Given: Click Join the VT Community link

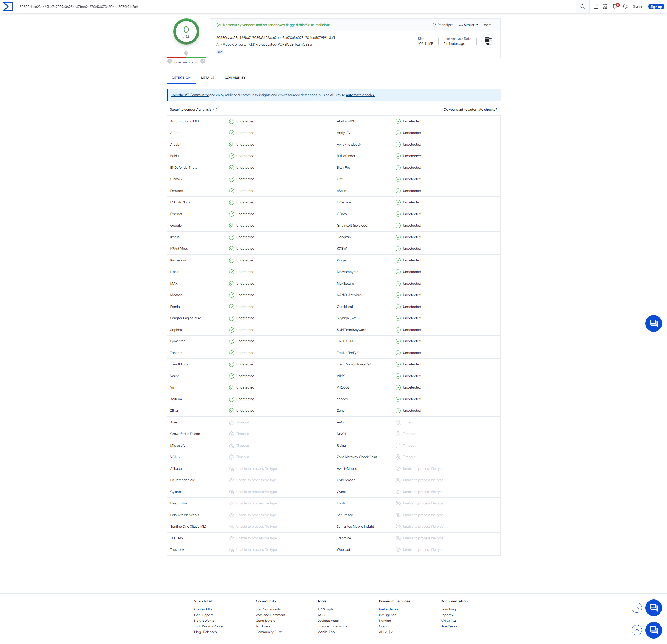Looking at the screenshot, I should [190, 95].
